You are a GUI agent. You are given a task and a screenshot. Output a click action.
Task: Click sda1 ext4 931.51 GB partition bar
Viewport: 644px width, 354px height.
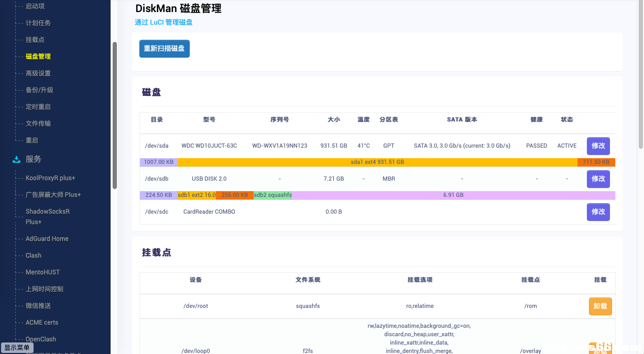[x=377, y=162]
